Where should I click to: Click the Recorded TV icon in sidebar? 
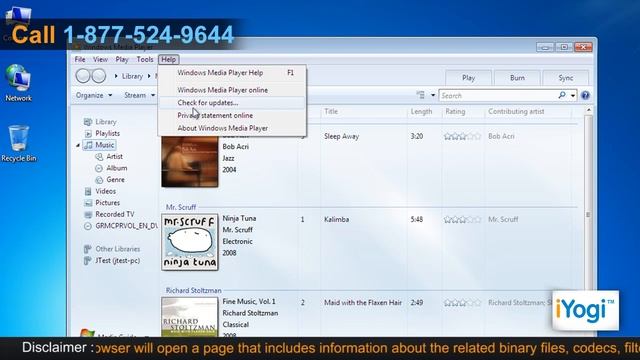pyautogui.click(x=88, y=214)
